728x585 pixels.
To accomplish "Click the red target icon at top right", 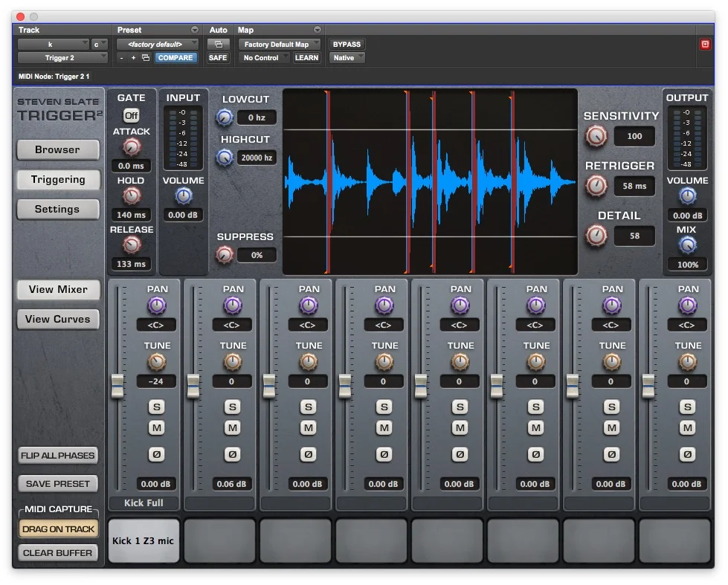I will [705, 44].
